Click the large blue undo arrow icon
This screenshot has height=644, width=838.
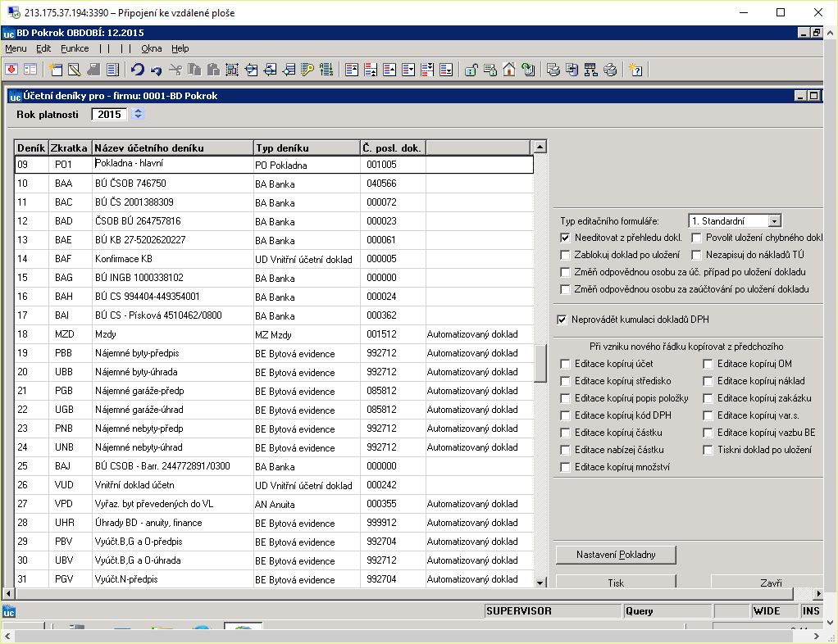(x=138, y=70)
